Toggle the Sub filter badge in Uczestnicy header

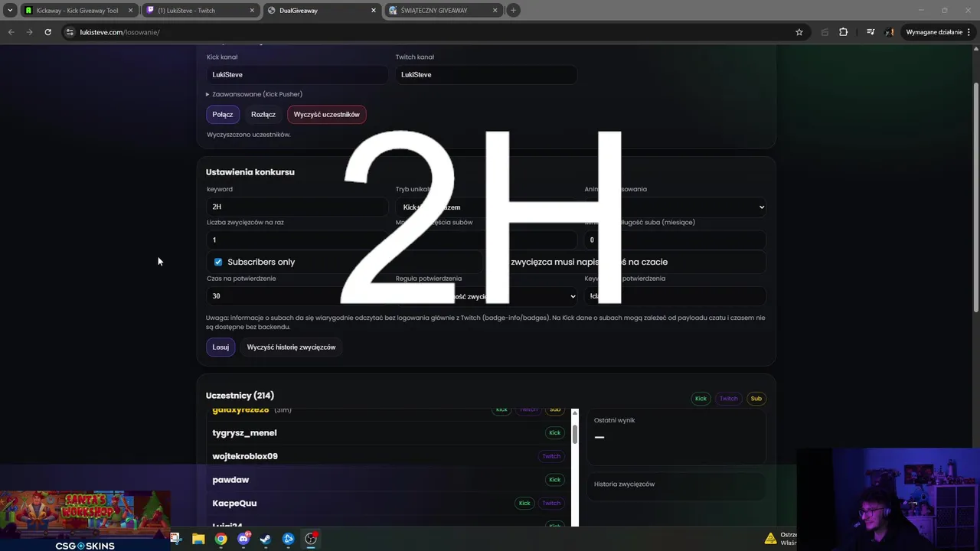point(756,398)
